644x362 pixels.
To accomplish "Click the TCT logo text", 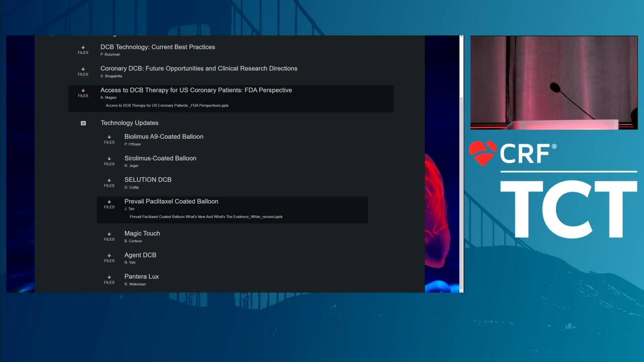I will coord(569,209).
